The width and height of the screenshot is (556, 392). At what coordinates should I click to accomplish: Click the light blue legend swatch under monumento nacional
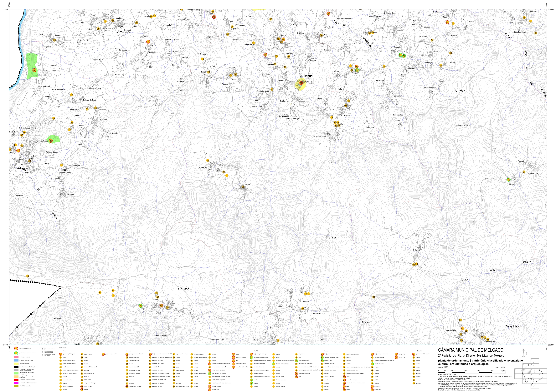[16, 360]
